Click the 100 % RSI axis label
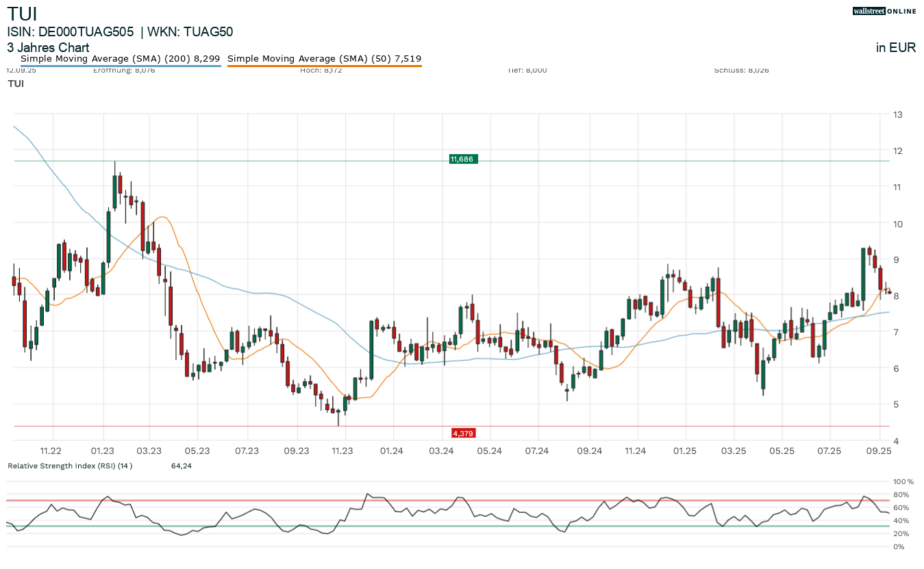Viewport: 924px width, 569px height. (x=903, y=481)
